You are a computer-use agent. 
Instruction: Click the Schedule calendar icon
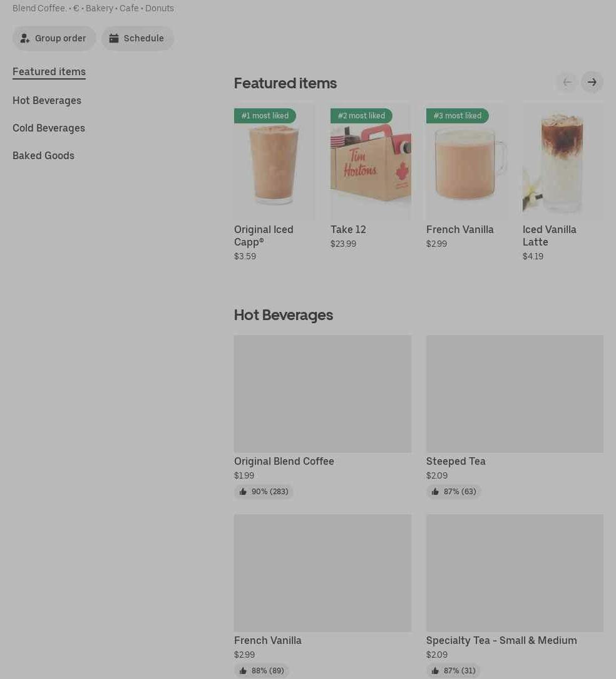click(114, 39)
